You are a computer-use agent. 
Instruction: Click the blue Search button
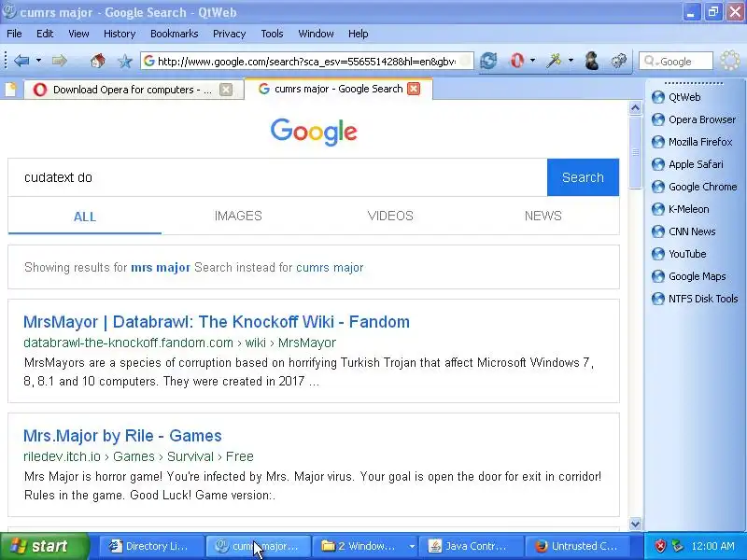click(583, 177)
